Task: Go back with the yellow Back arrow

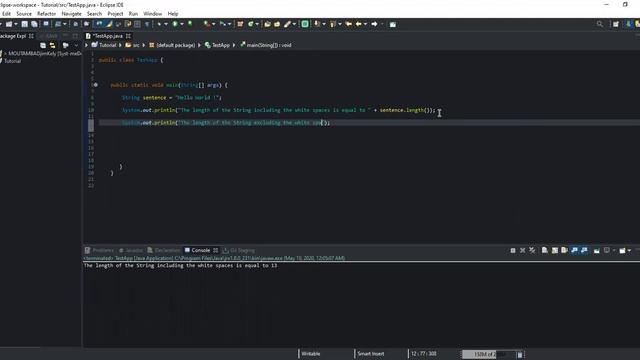Action: 358,24
